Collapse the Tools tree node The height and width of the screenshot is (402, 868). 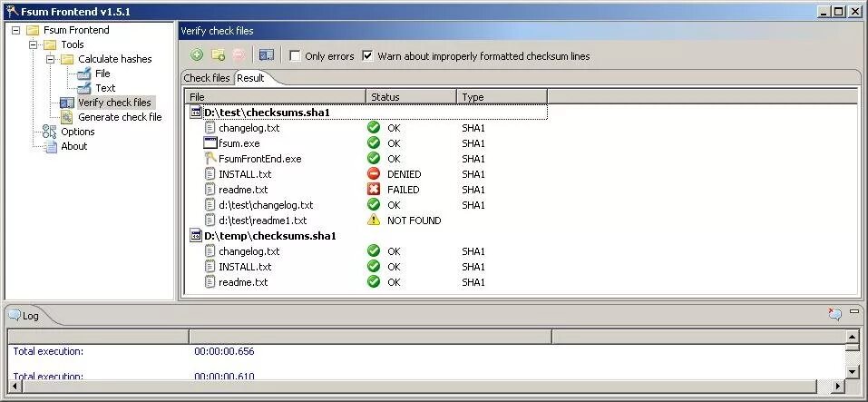(x=34, y=44)
